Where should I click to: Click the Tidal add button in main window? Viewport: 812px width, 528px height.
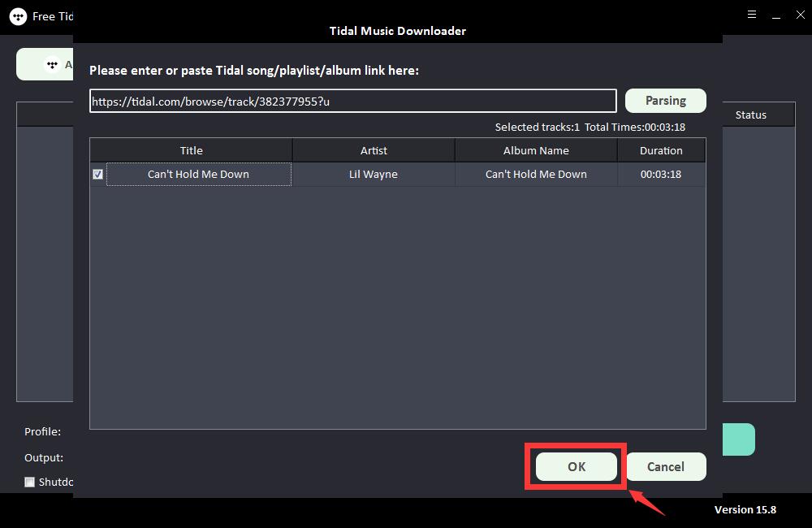tap(45, 64)
